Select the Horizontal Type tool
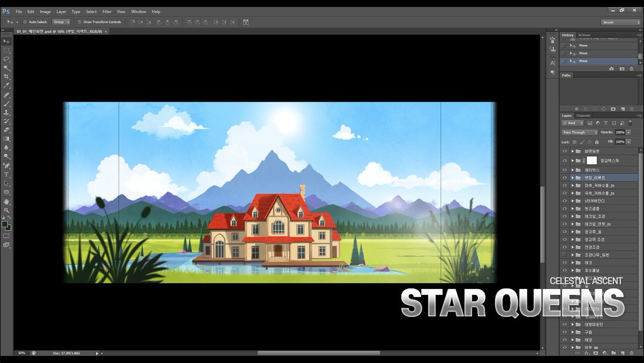This screenshot has width=644, height=363. pyautogui.click(x=6, y=175)
